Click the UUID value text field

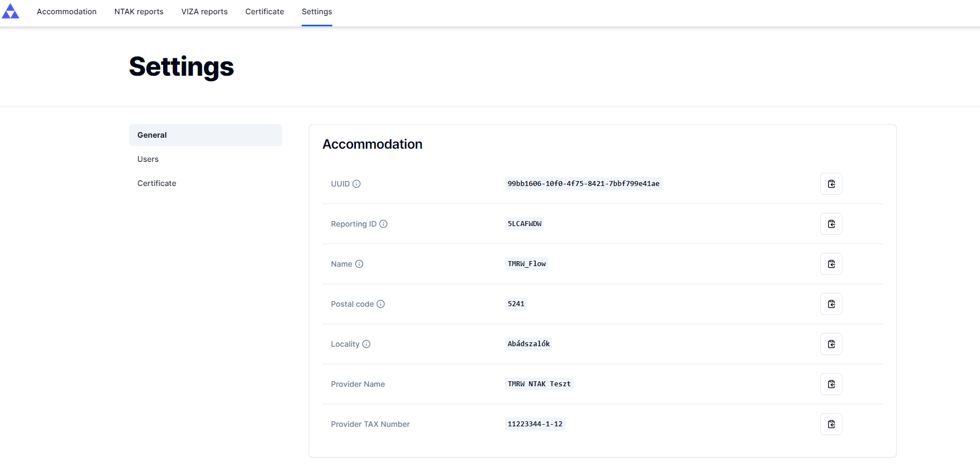pyautogui.click(x=583, y=184)
